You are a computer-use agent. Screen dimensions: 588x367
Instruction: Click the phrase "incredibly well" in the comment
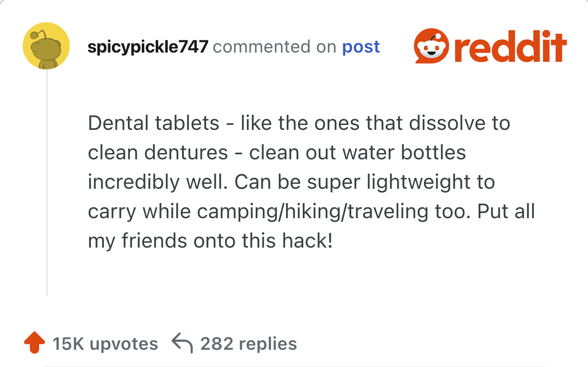155,182
